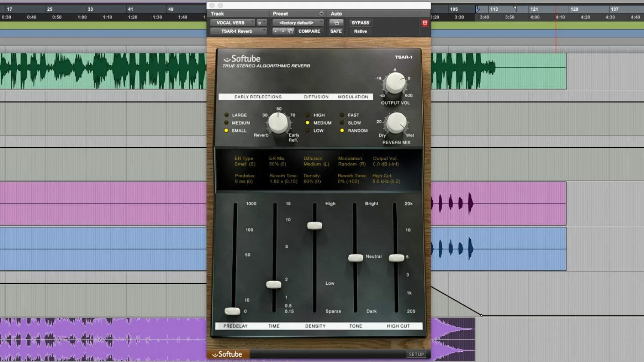Image resolution: width=644 pixels, height=362 pixels.
Task: Click bar 121 on the timeline ruler
Action: point(534,9)
